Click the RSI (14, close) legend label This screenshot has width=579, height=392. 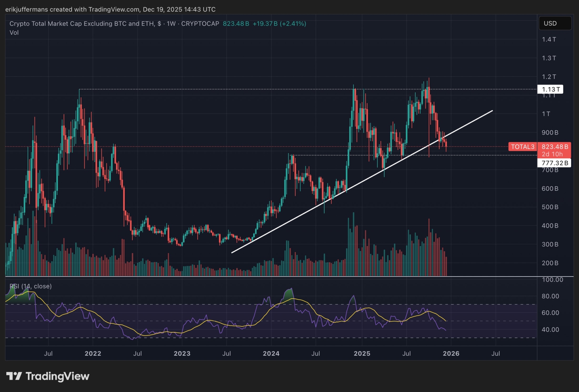click(31, 286)
